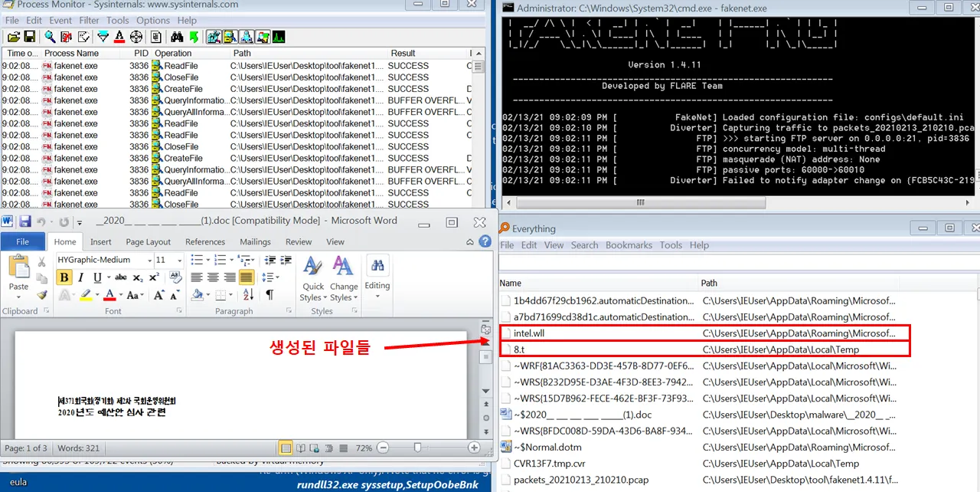Screen dimensions: 980x492
Task: Save the Process Monitor capture to file
Action: pyautogui.click(x=30, y=37)
